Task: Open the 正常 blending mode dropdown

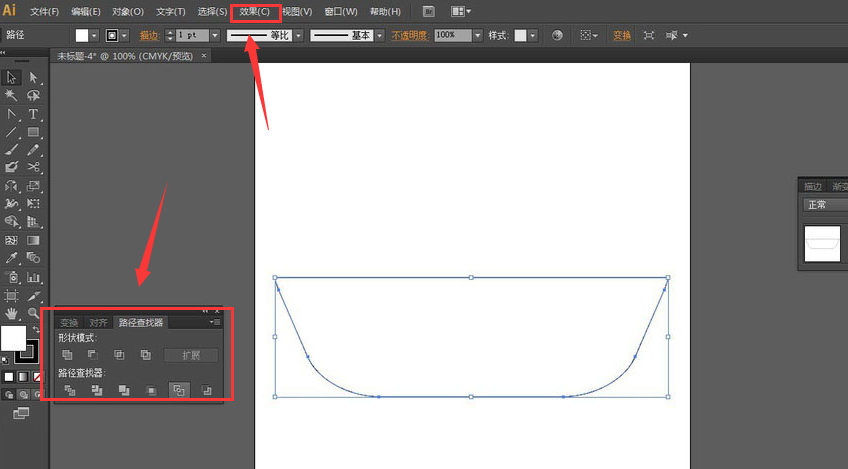Action: pos(825,204)
